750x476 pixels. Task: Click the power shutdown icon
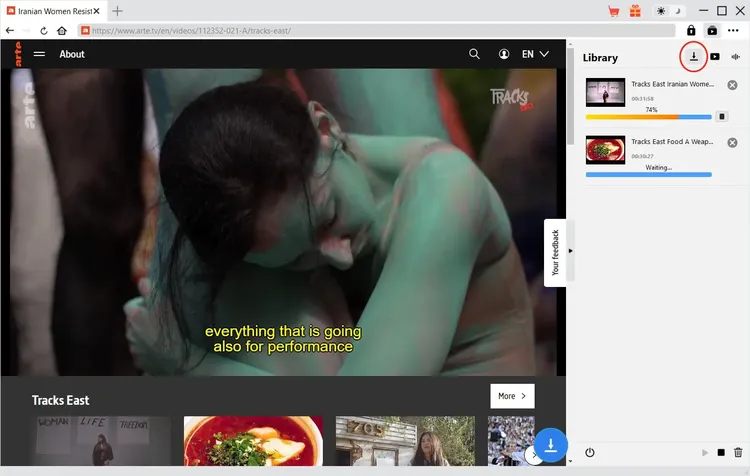[x=589, y=453]
